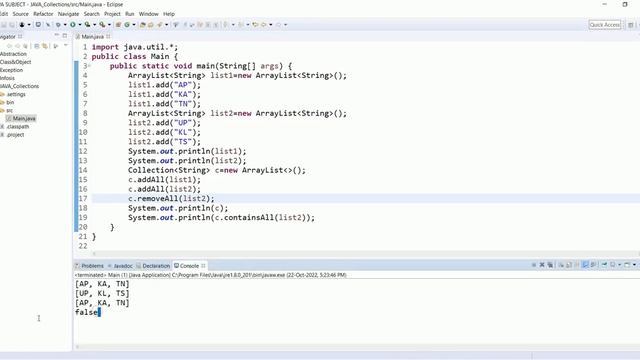Toggle Pin Console icon
This screenshot has width=640, height=360.
pyautogui.click(x=604, y=265)
